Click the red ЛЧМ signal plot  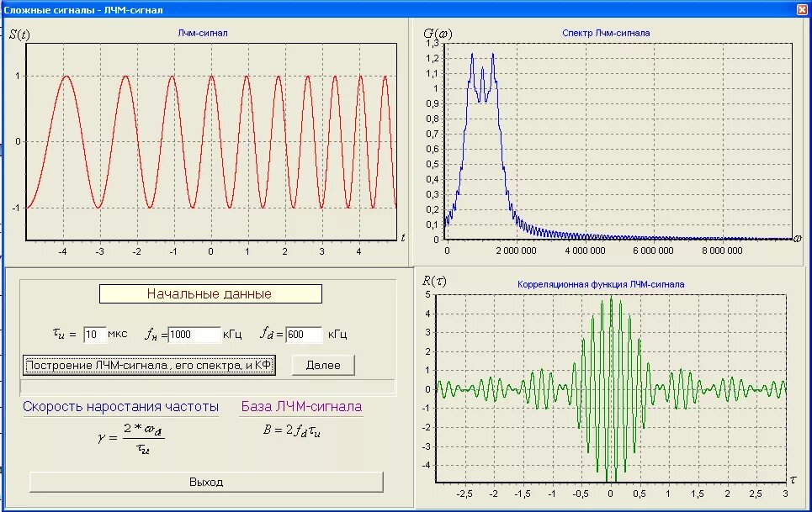click(211, 142)
